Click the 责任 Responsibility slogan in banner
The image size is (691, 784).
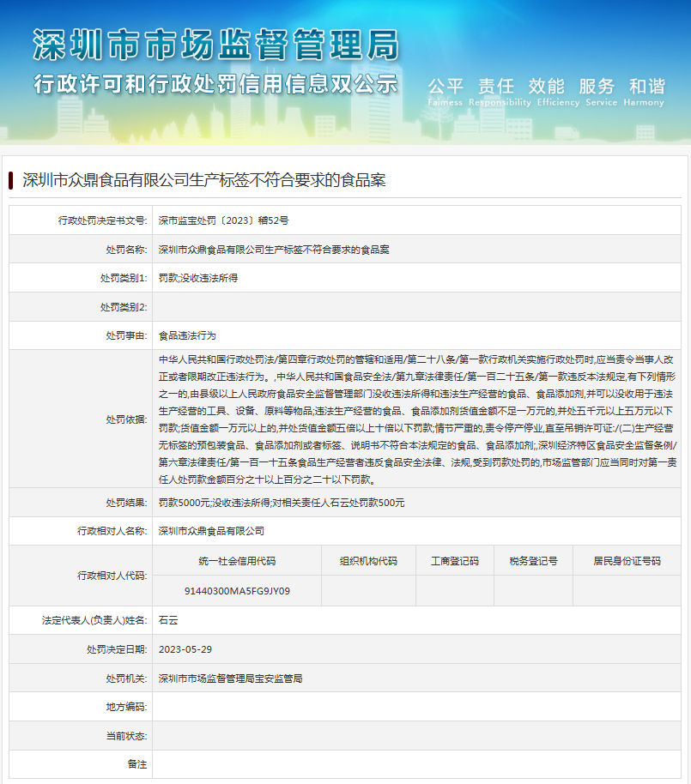pyautogui.click(x=500, y=92)
